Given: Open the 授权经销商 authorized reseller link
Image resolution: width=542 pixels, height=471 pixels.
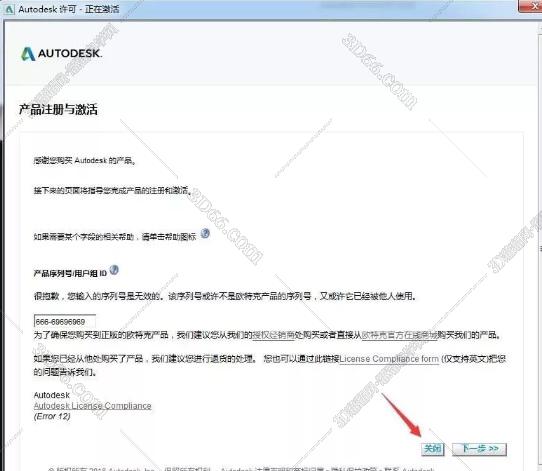Looking at the screenshot, I should [x=273, y=335].
